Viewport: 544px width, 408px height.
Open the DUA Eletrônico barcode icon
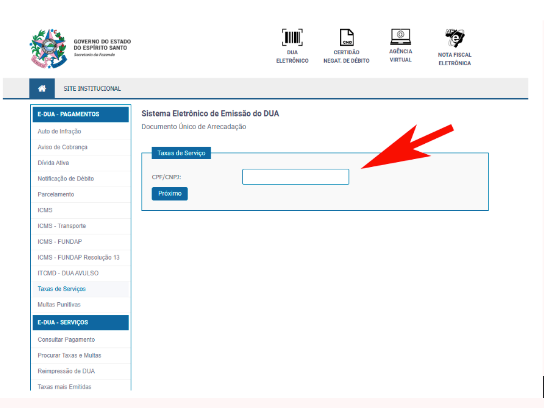292,37
